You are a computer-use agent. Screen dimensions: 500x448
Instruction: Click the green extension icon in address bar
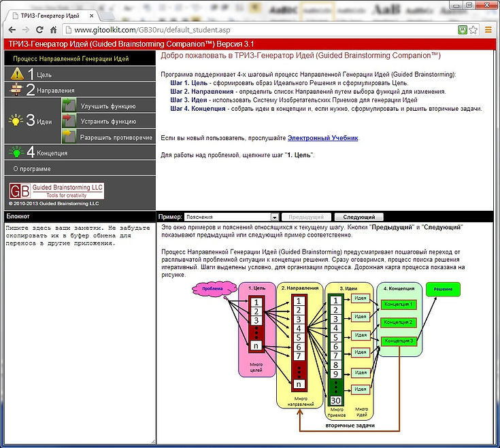tap(463, 30)
